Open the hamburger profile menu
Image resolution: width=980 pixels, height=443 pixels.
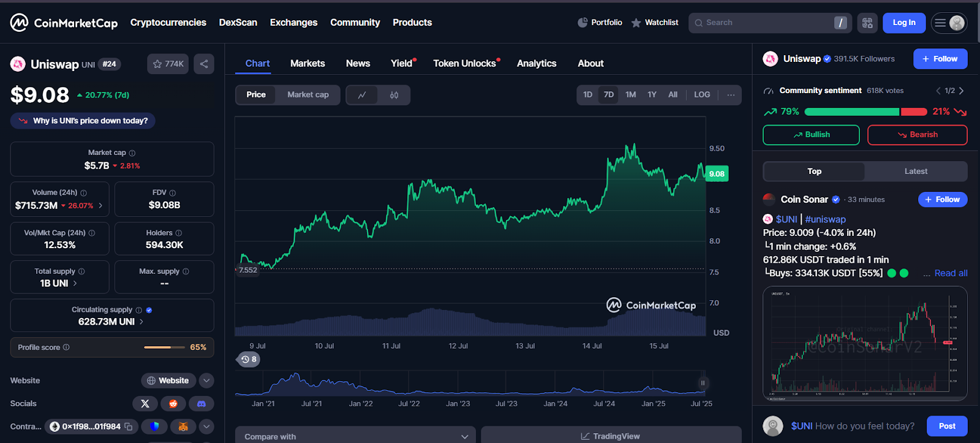click(x=949, y=23)
